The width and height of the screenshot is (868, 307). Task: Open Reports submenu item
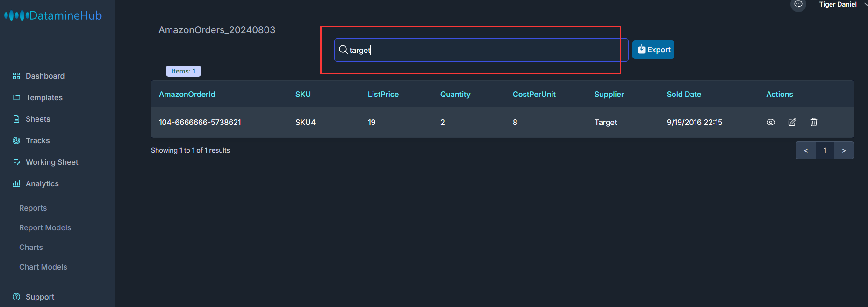tap(33, 208)
